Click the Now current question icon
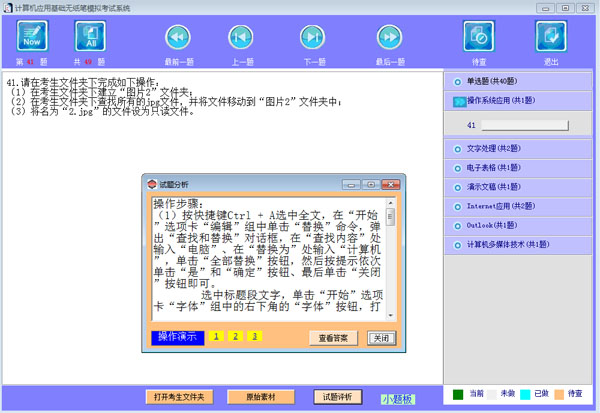600x413 pixels. tap(31, 38)
